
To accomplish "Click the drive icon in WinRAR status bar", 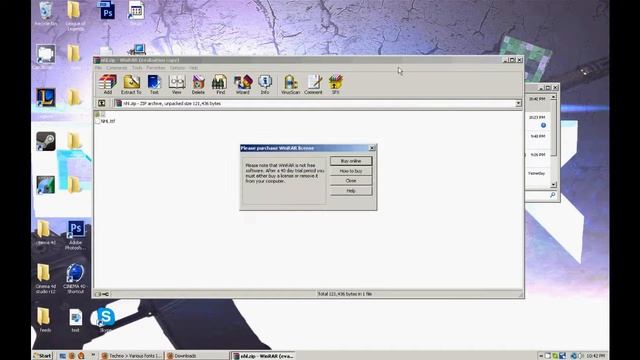I will 98,294.
